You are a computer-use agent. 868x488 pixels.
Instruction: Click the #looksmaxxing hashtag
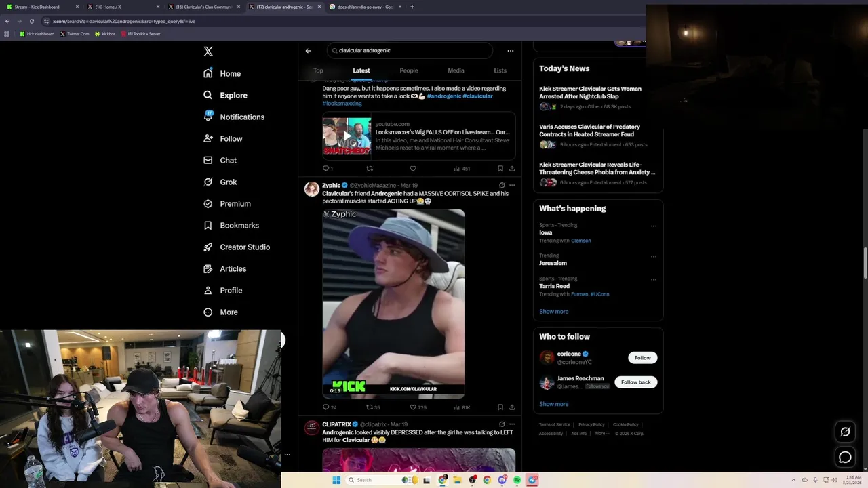tap(342, 104)
